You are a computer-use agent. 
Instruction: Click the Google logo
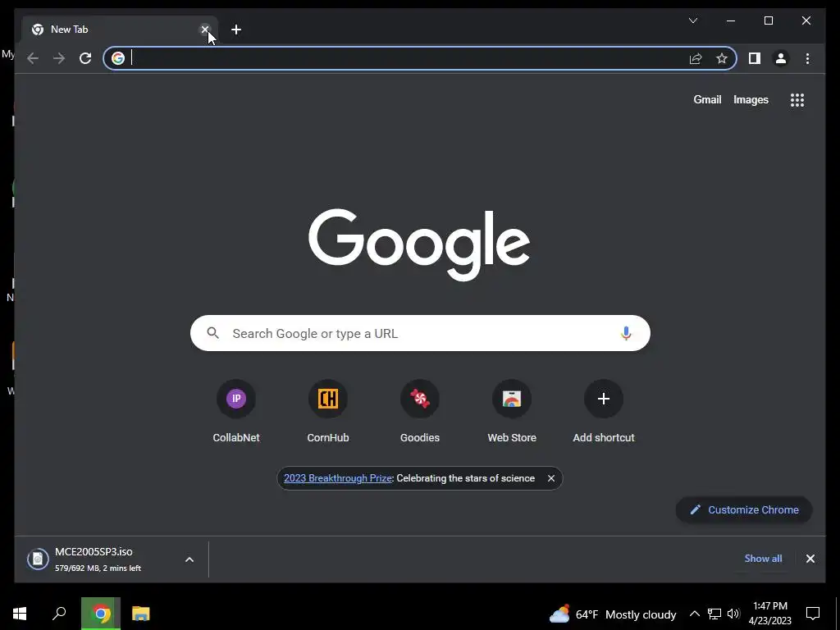(419, 244)
